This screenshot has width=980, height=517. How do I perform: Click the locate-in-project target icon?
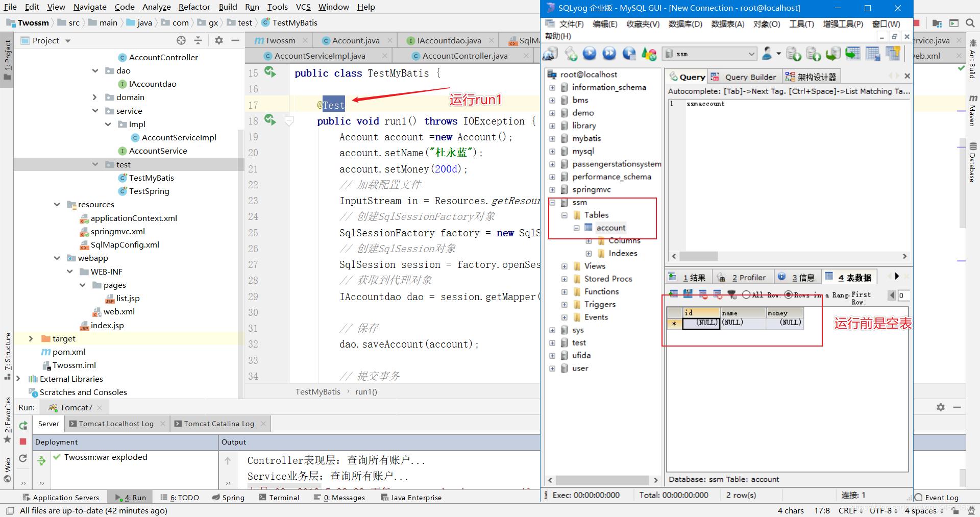click(x=181, y=40)
